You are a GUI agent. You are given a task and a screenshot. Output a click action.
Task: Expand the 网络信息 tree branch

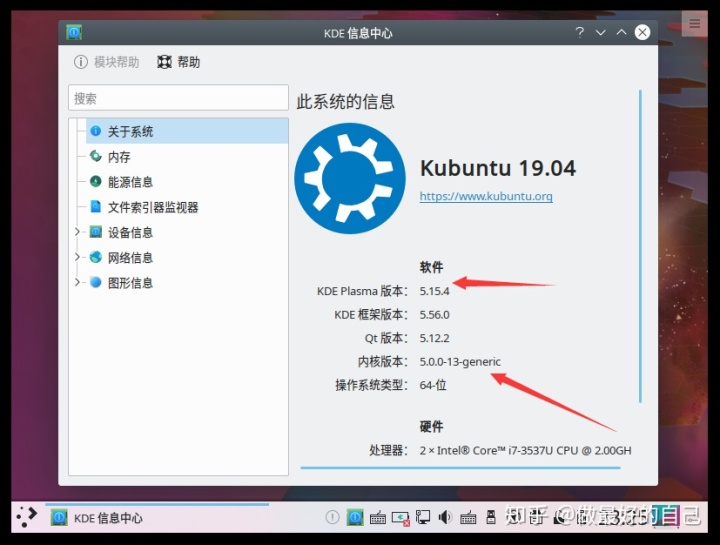tap(77, 258)
